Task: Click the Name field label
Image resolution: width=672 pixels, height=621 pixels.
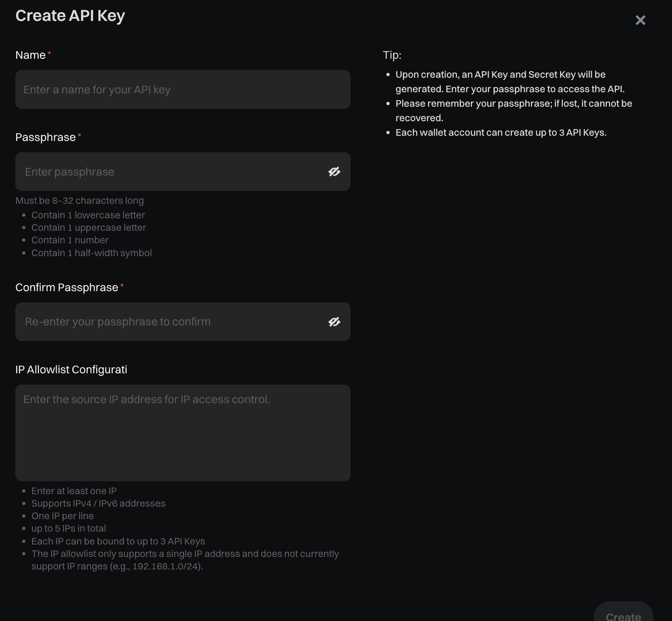Action: pyautogui.click(x=30, y=55)
